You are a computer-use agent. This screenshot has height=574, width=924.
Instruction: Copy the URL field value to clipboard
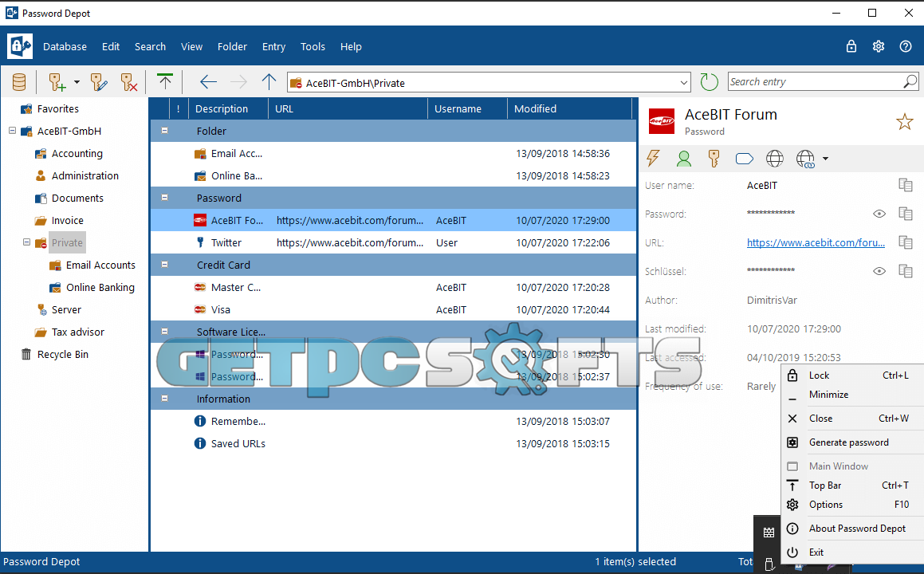[905, 242]
